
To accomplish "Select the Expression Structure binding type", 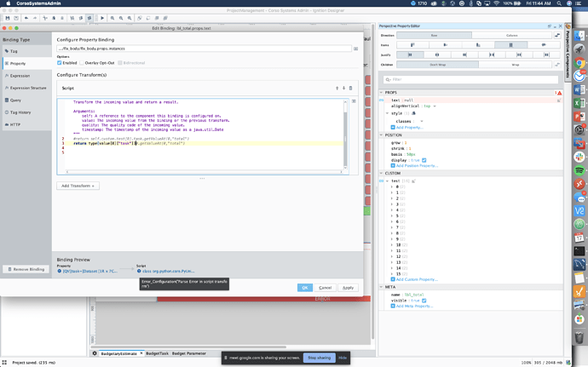I will 26,88.
